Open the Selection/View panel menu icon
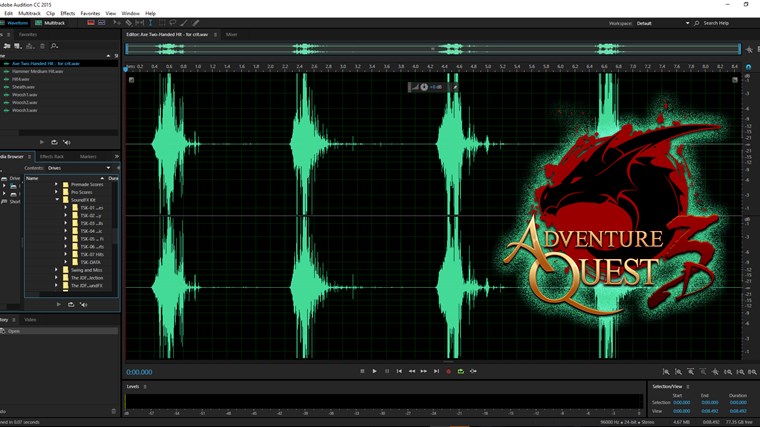 tap(688, 387)
